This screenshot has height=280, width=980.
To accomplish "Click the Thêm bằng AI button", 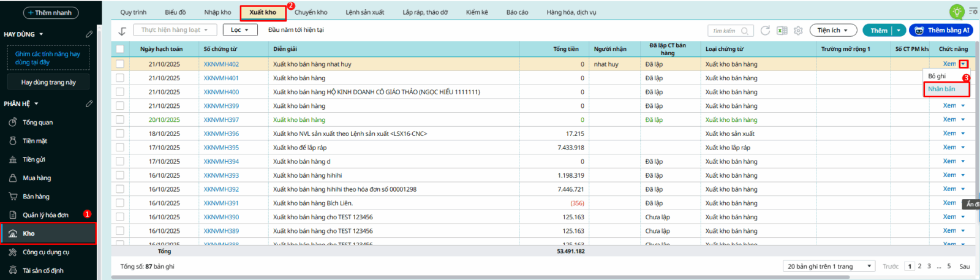I will pos(941,31).
